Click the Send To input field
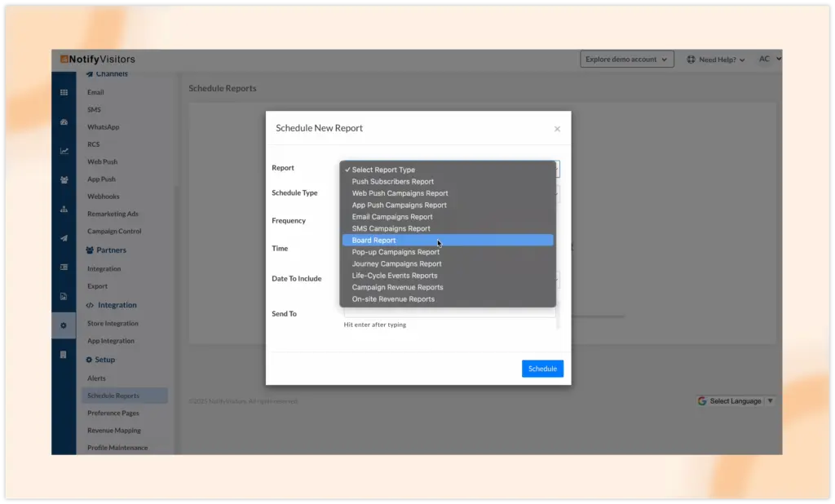 (x=449, y=313)
